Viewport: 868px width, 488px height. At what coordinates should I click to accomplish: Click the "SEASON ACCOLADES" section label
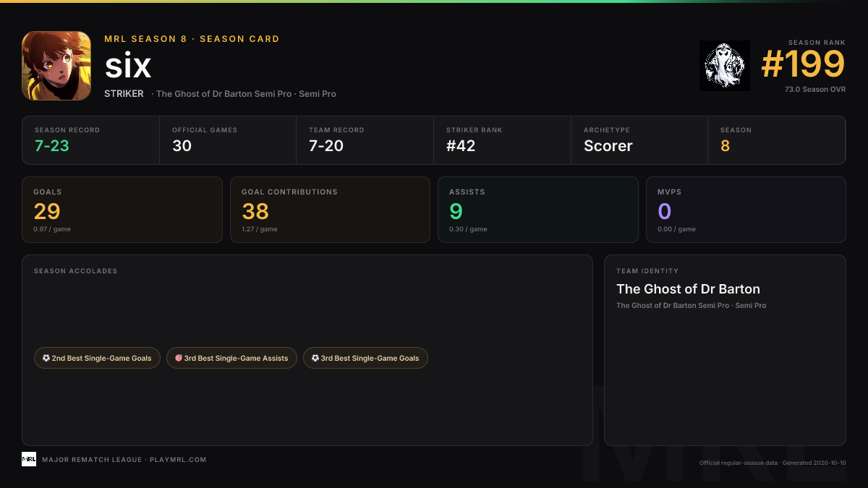[x=75, y=271]
